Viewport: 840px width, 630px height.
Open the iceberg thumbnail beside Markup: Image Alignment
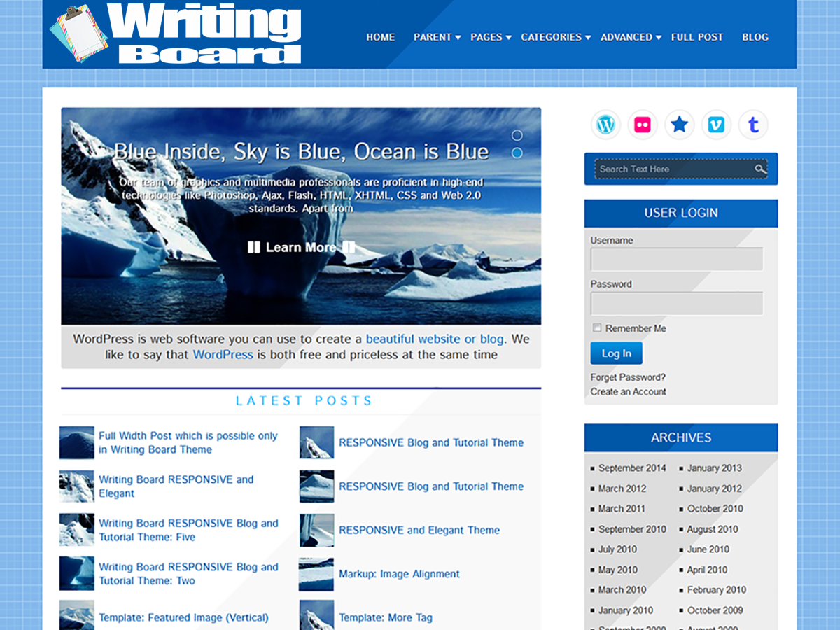point(316,574)
